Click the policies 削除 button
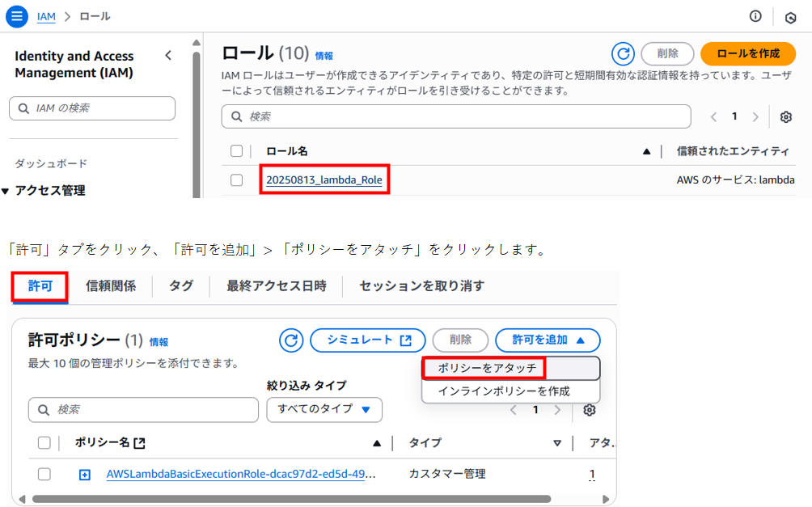The image size is (812, 507). (460, 340)
